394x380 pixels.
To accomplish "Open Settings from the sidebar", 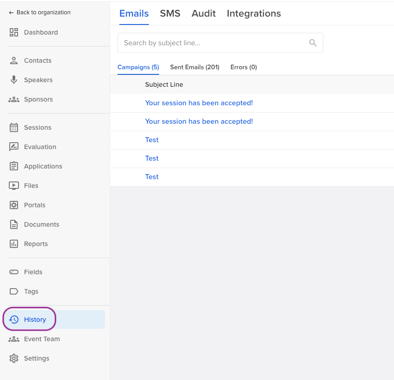I will click(37, 358).
